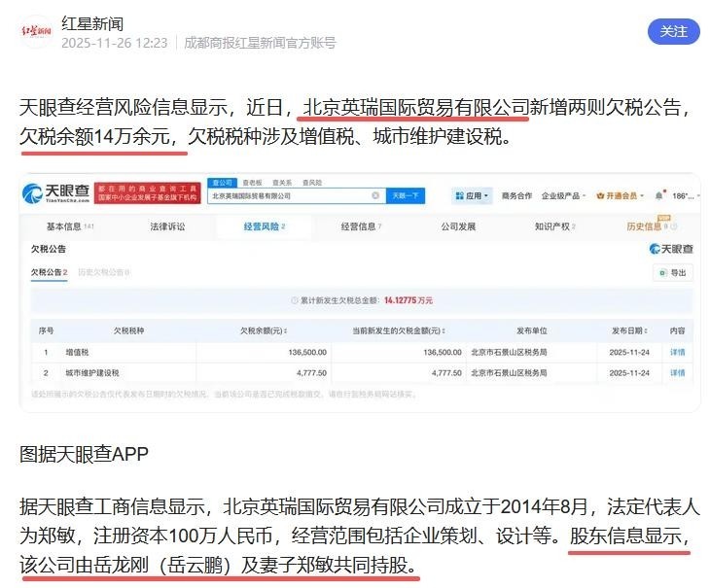710x588 pixels.
Task: Switch to the 历史欠税公告 sub-tab
Action: [x=102, y=273]
